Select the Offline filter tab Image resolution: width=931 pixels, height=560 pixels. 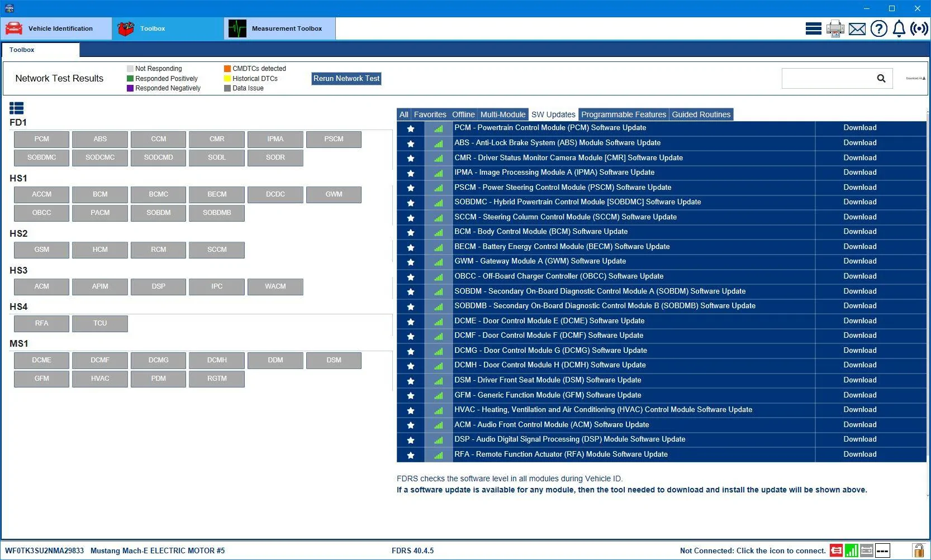tap(463, 114)
